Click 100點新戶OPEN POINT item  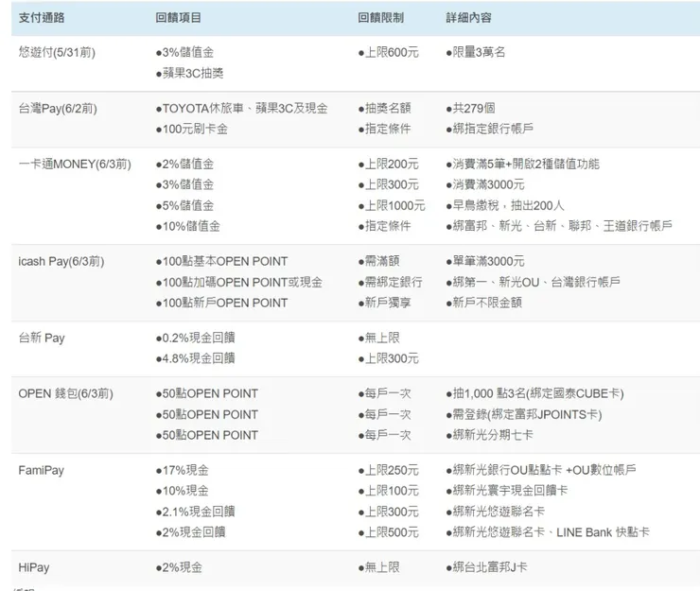[x=221, y=304]
